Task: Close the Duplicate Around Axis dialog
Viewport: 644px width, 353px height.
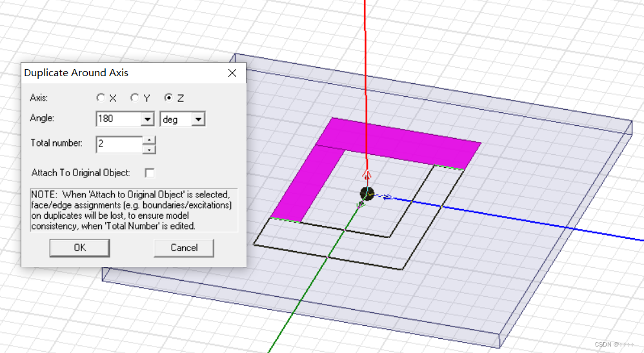Action: click(x=232, y=73)
